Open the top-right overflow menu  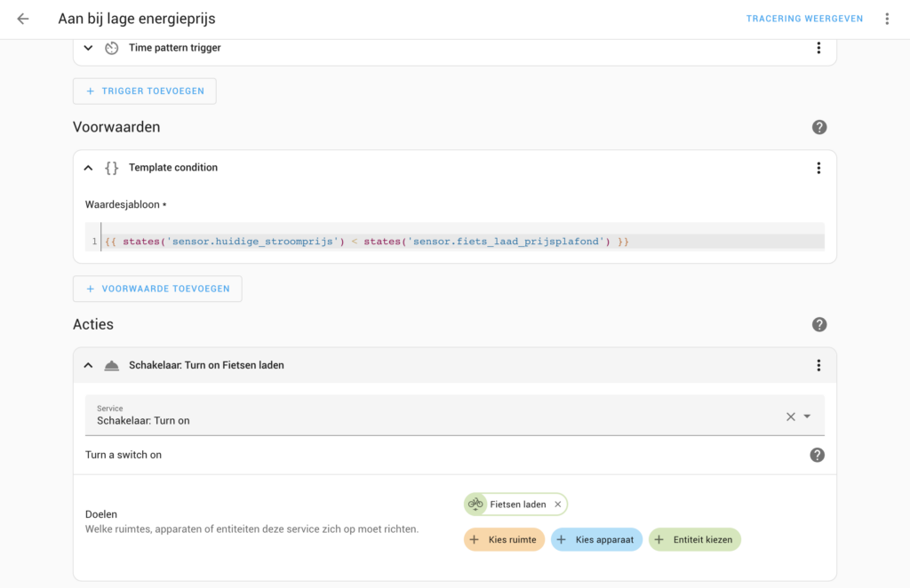tap(887, 19)
